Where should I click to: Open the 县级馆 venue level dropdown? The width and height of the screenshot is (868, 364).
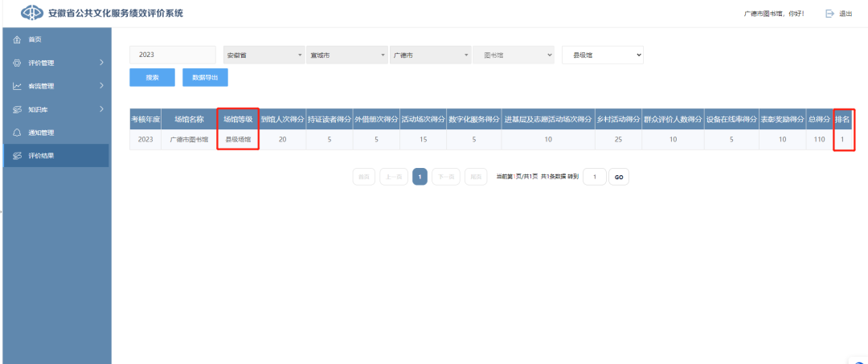pyautogui.click(x=602, y=55)
